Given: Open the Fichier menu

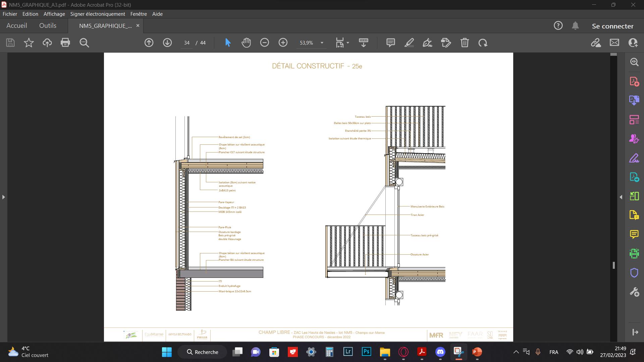Looking at the screenshot, I should pyautogui.click(x=10, y=14).
